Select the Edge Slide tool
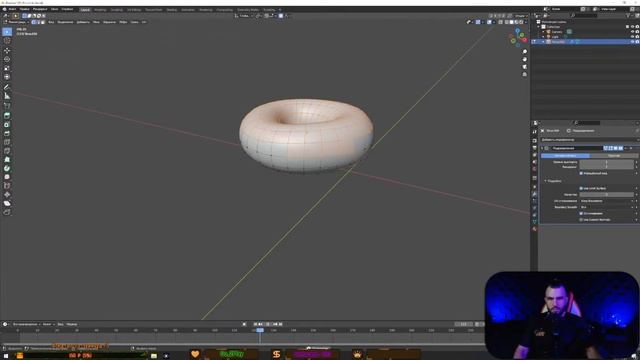 click(x=7, y=186)
